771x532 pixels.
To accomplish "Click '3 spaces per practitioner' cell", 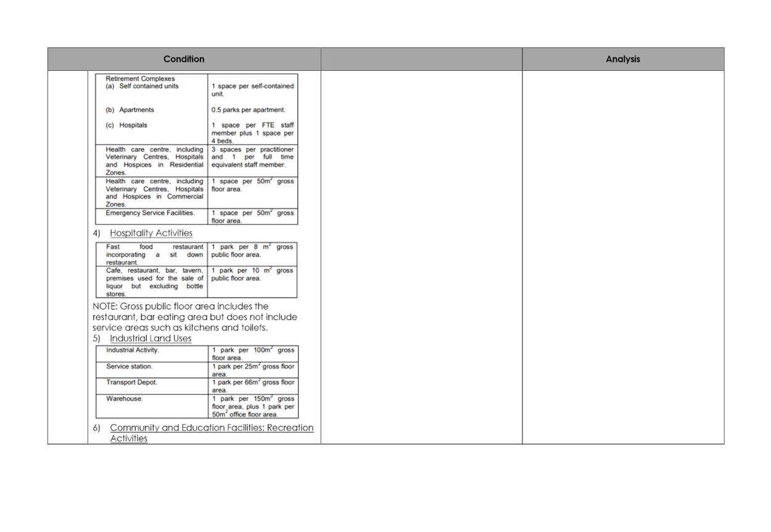I will [x=252, y=161].
